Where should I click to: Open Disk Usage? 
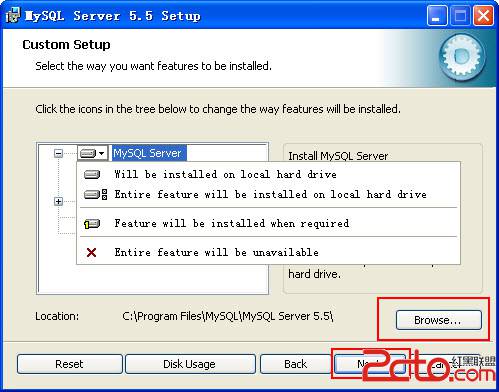coord(189,364)
